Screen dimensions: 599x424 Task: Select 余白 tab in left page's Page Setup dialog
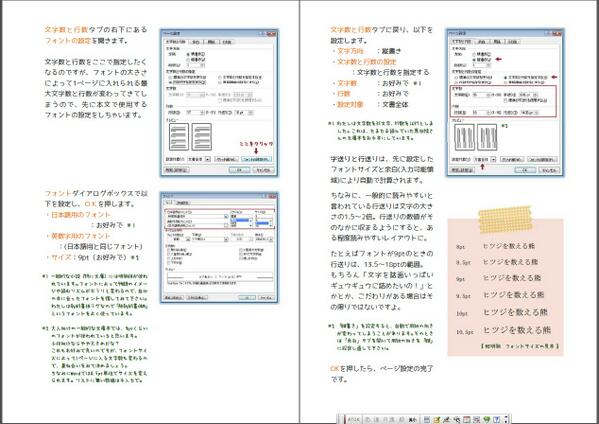196,42
